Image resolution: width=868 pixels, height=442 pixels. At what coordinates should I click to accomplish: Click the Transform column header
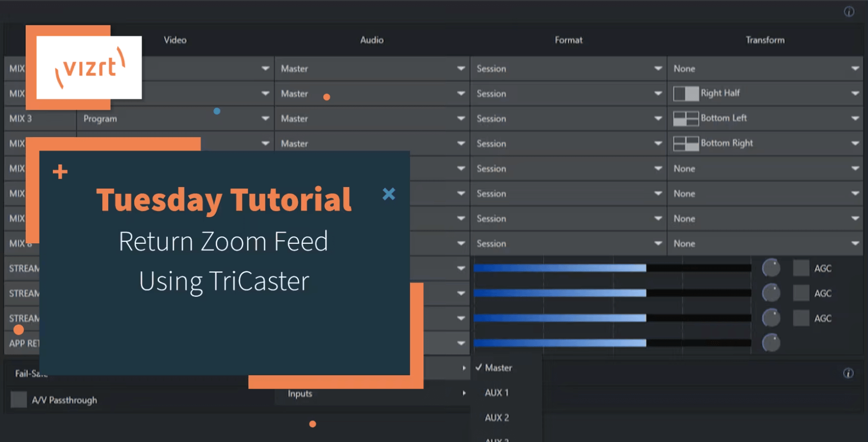click(x=765, y=40)
